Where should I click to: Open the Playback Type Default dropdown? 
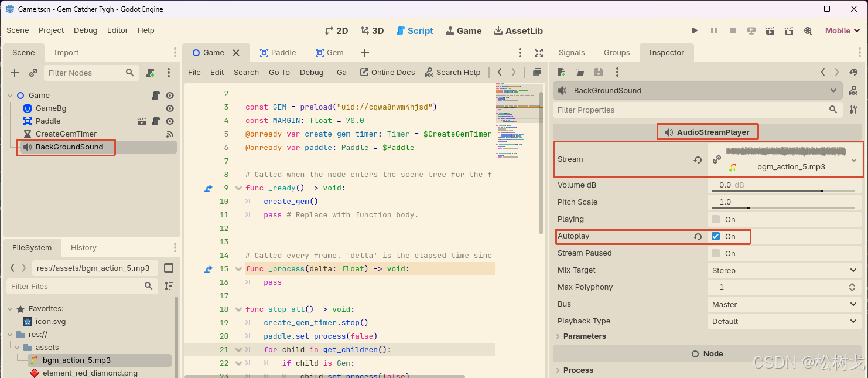pyautogui.click(x=785, y=321)
